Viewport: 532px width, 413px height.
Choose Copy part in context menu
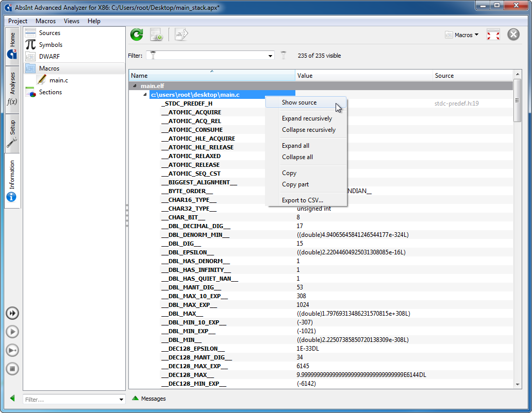[306, 185]
